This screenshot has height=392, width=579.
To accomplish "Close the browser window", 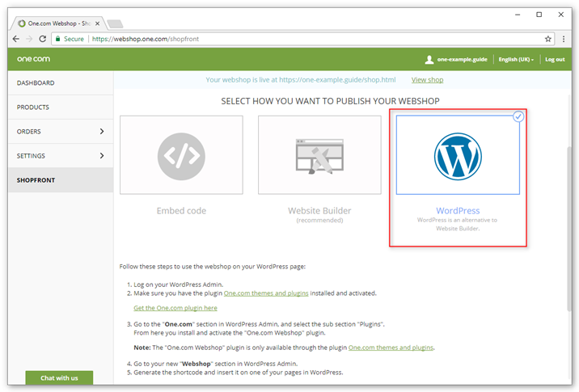I will tap(561, 15).
